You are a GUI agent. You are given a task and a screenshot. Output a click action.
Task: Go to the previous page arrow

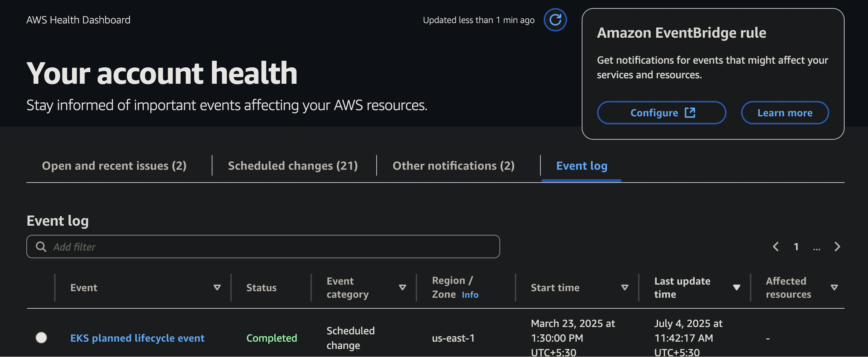(x=775, y=247)
